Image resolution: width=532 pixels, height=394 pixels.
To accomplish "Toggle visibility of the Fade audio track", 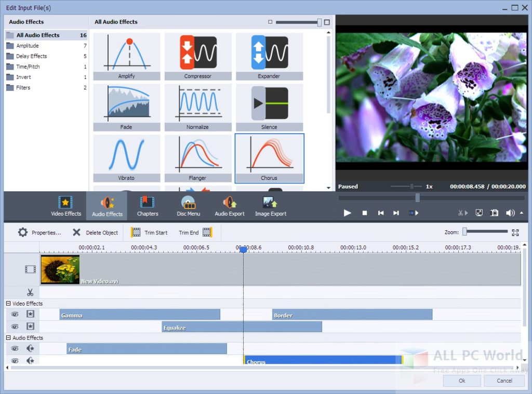I will 15,349.
